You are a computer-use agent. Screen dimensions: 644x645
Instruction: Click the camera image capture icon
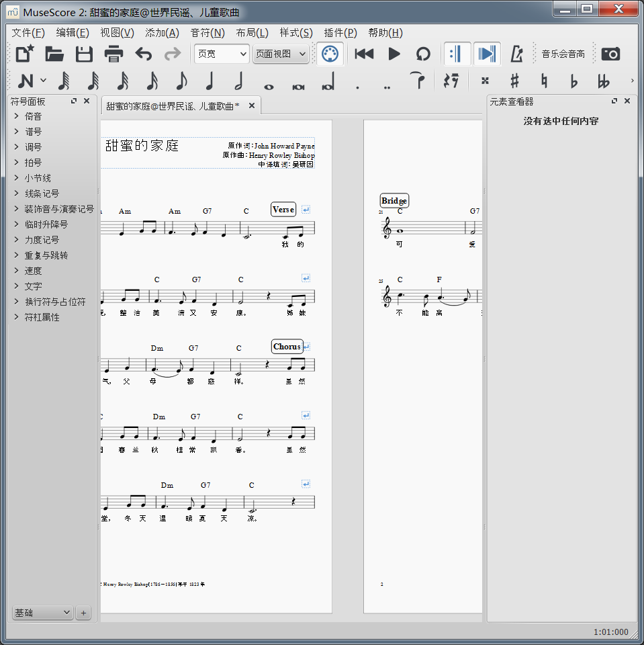pyautogui.click(x=610, y=54)
